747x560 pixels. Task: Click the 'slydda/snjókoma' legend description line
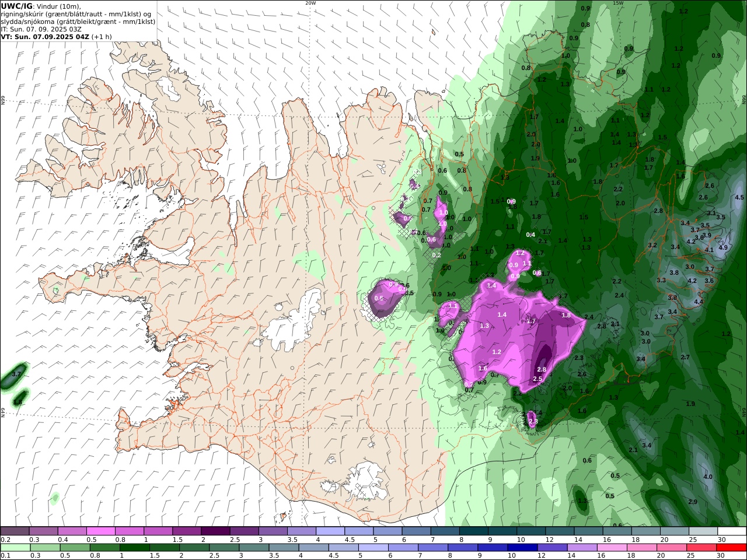[78, 21]
